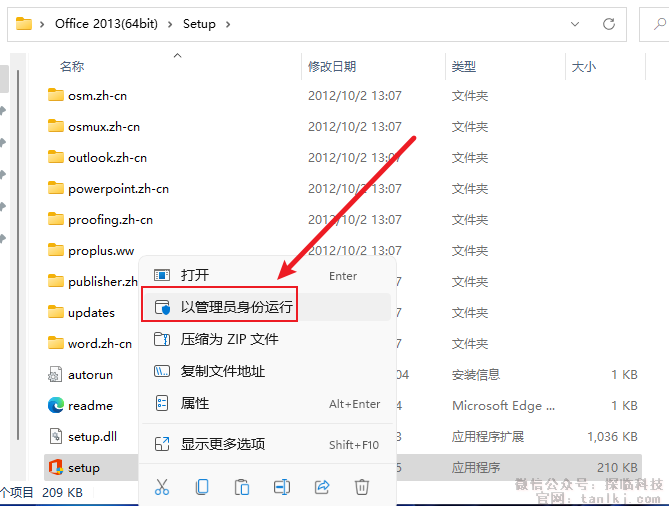Go to Office 2013(64bit) in breadcrumb
669x506 pixels.
click(106, 23)
